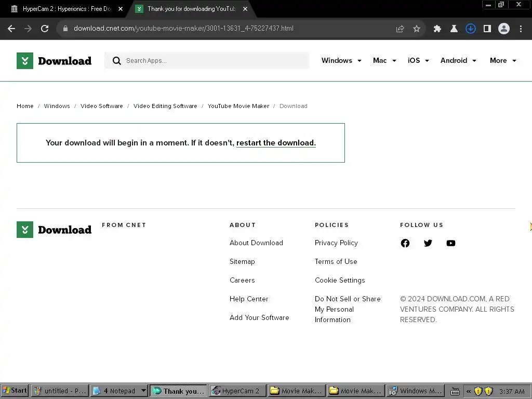This screenshot has height=399, width=532.
Task: Click the Thank you... browser taskbar button
Action: pos(178,391)
